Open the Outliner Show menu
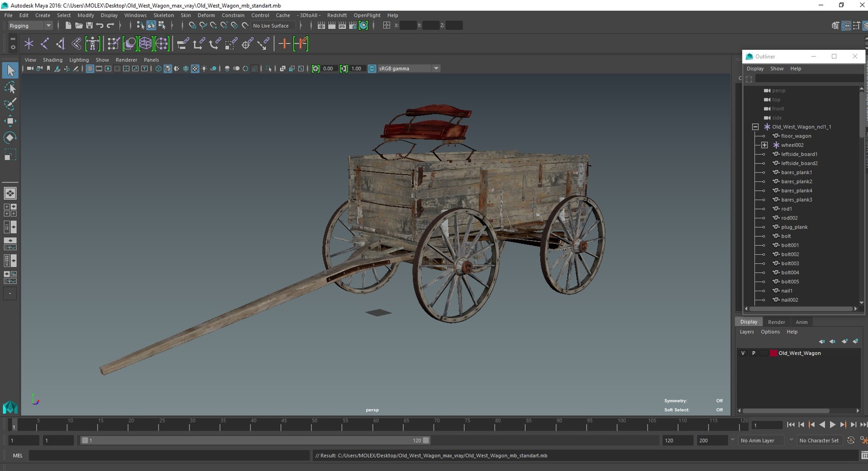868x471 pixels. 777,69
